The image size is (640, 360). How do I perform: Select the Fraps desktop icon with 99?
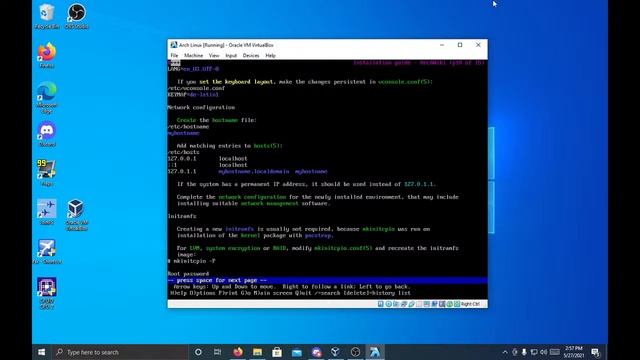47,173
